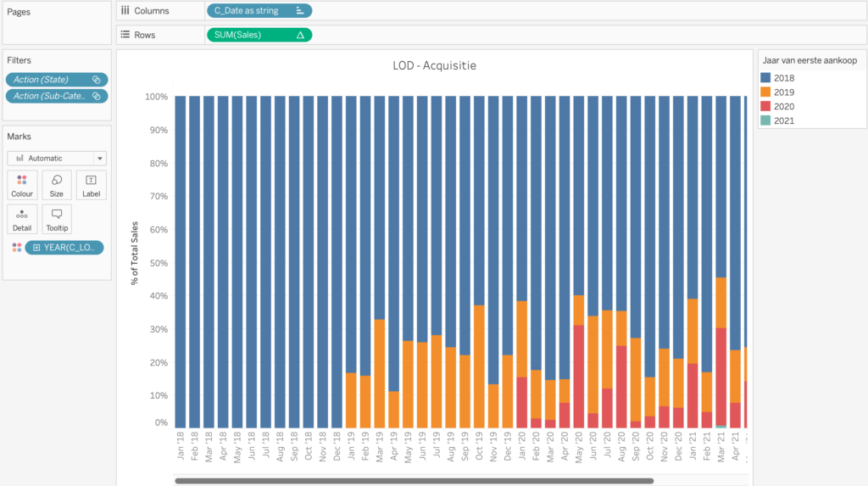Click delta icon on SUM(Sales) pill
This screenshot has height=486, width=868.
click(x=300, y=35)
